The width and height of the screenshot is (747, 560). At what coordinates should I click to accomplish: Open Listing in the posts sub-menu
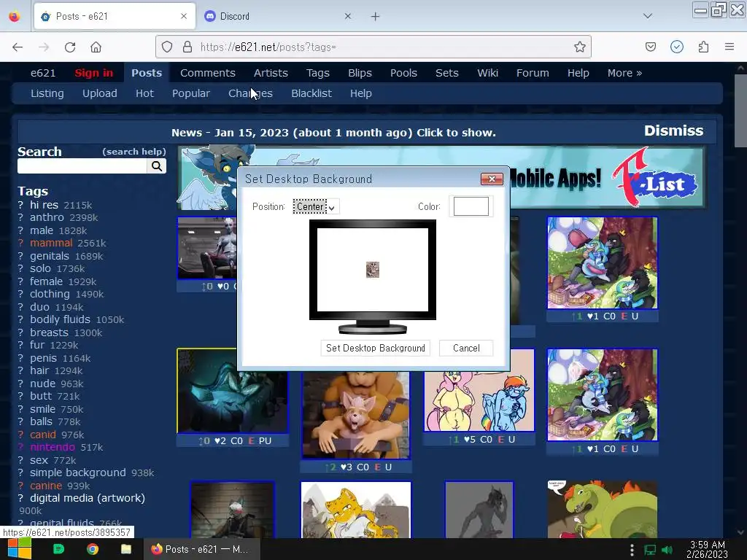point(47,93)
